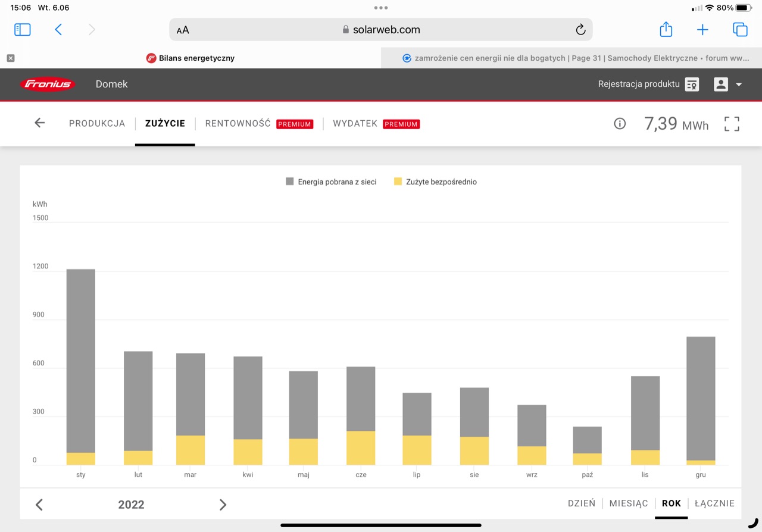Screen dimensions: 762x532
Task: Expand the user account dropdown arrow
Action: 739,85
